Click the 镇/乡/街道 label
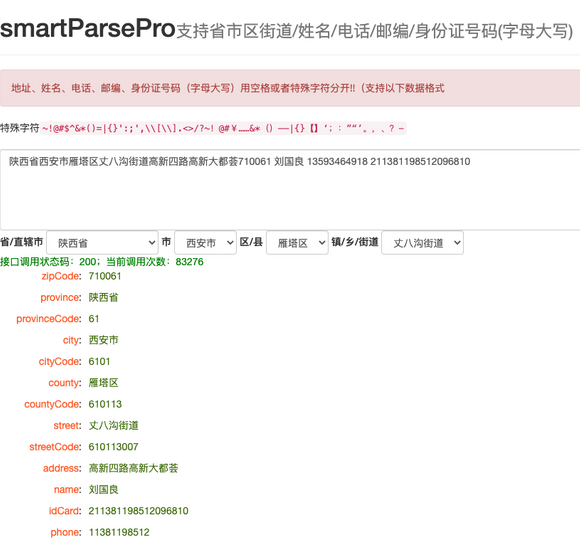 pos(355,242)
